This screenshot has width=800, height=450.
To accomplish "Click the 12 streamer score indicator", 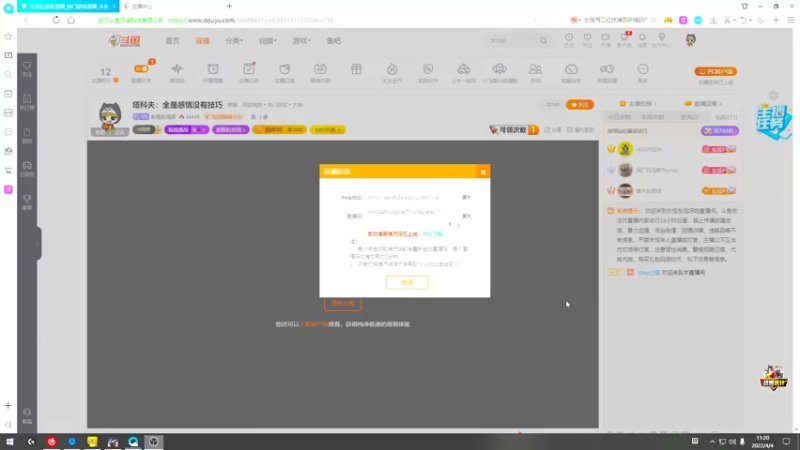I will pyautogui.click(x=105, y=74).
